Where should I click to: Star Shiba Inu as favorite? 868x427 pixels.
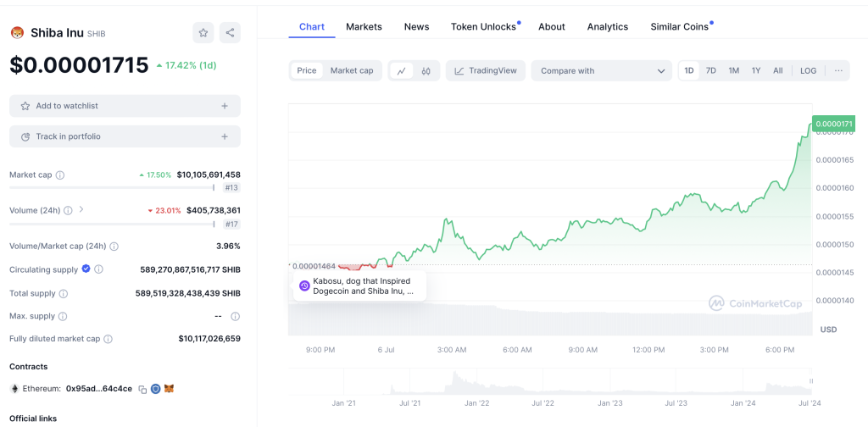click(203, 33)
